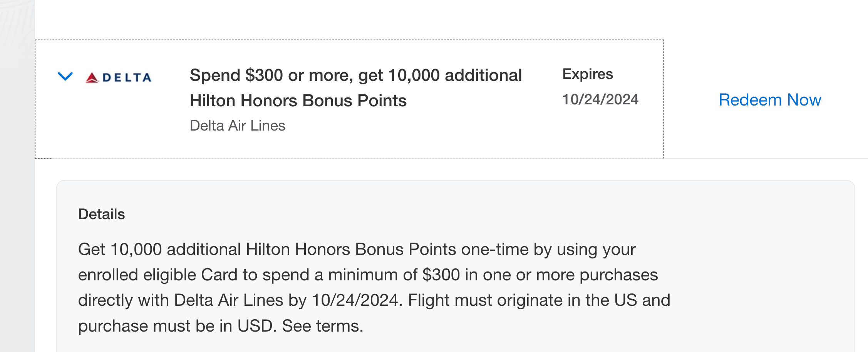Click the gray strip on the left edge
The image size is (868, 352).
(17, 193)
